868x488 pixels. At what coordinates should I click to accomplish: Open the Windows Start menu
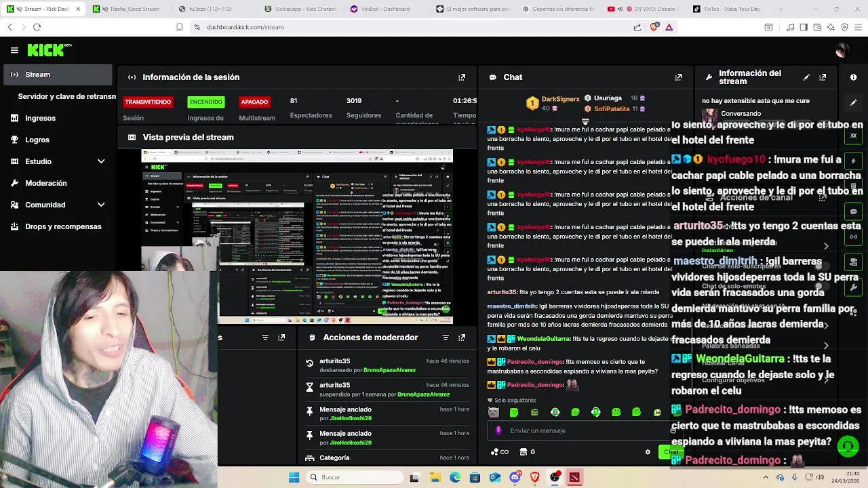(294, 477)
